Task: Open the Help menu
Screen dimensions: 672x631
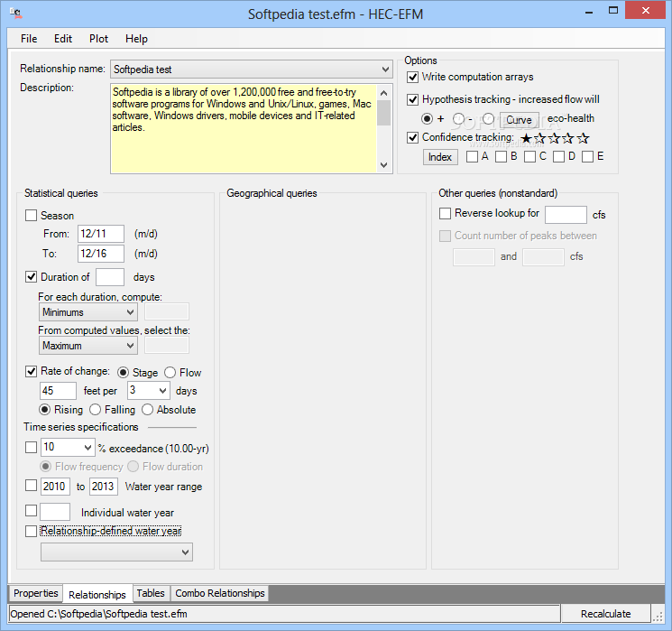Action: [136, 39]
